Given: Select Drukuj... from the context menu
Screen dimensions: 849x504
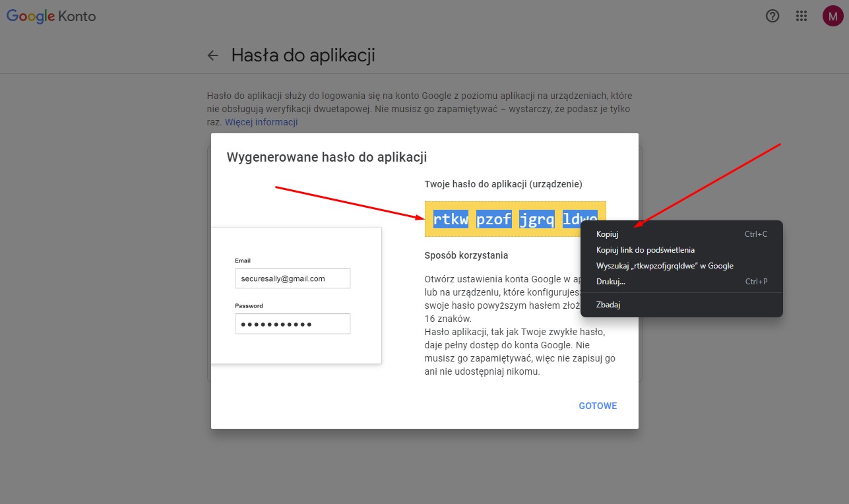Looking at the screenshot, I should (x=681, y=282).
